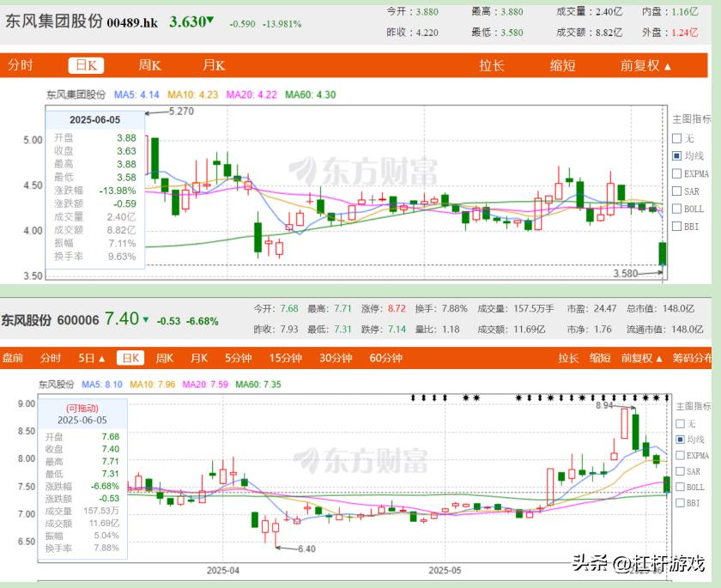721x588 pixels.
Task: Check 无 indicator in bottom chart
Action: click(x=681, y=424)
